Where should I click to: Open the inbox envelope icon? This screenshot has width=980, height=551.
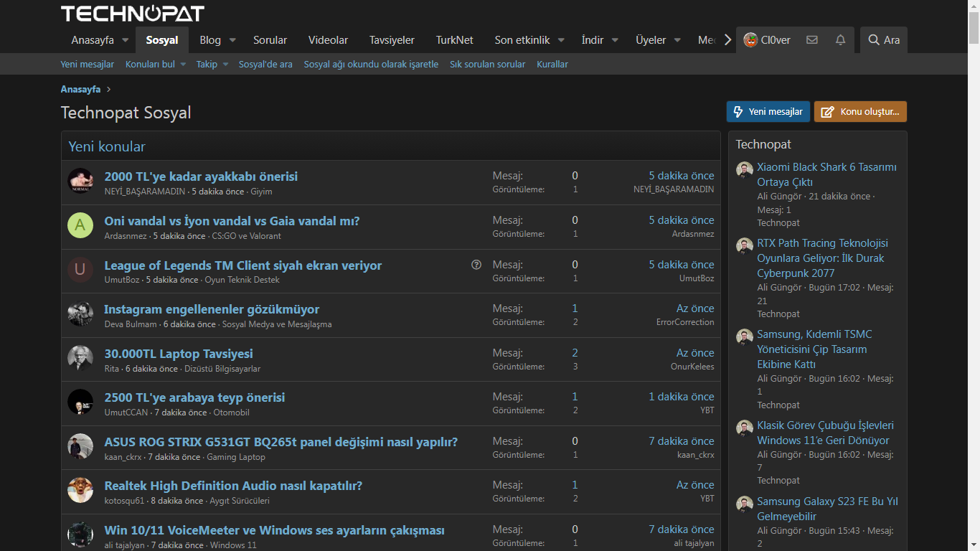coord(812,40)
